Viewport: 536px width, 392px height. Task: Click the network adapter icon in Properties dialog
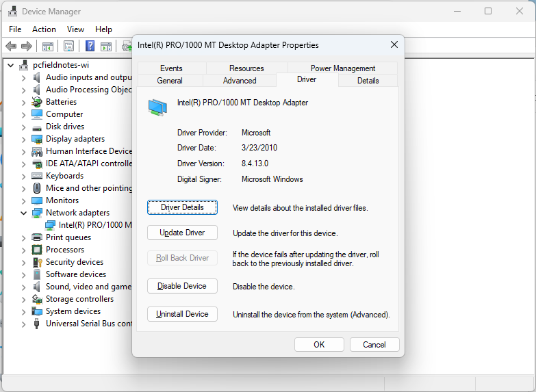coord(157,107)
